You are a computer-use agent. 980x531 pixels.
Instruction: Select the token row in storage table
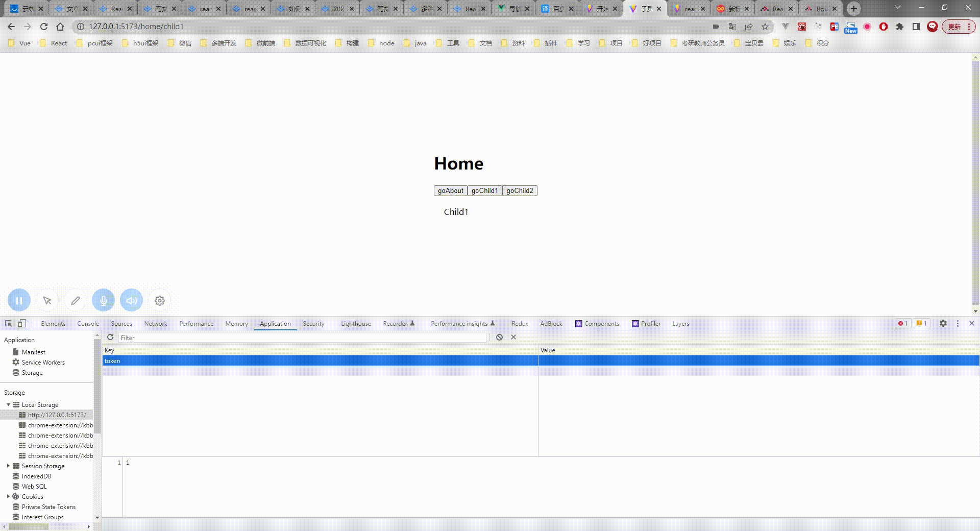(x=541, y=361)
